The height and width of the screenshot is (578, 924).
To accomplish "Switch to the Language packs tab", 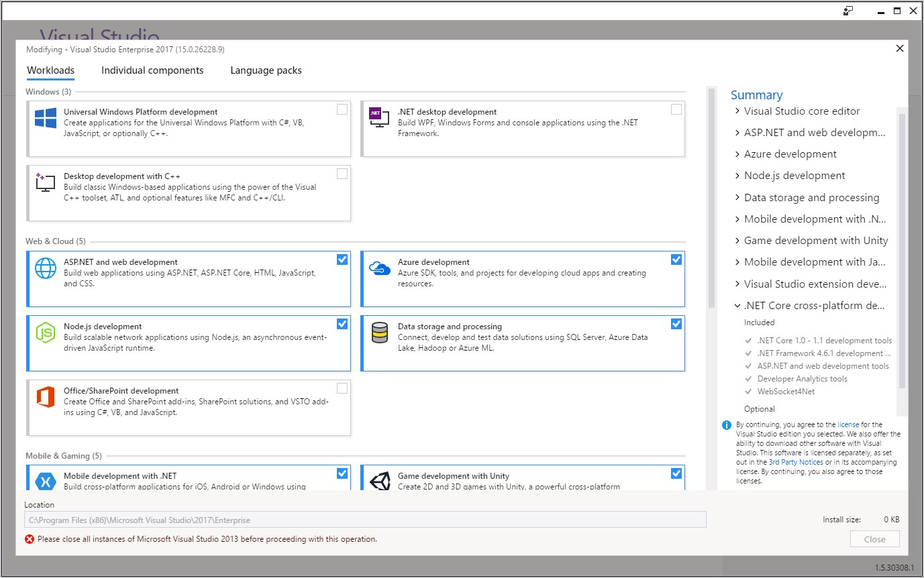I will pyautogui.click(x=266, y=70).
